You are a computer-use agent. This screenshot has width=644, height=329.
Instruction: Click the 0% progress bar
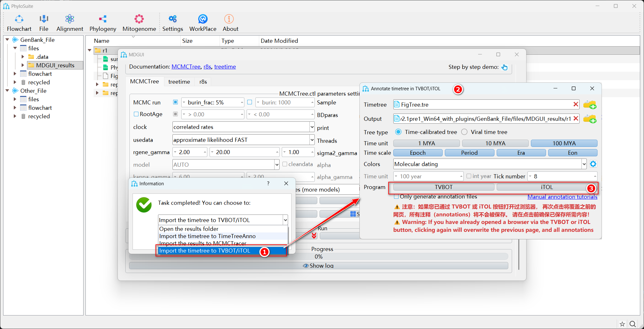319,257
